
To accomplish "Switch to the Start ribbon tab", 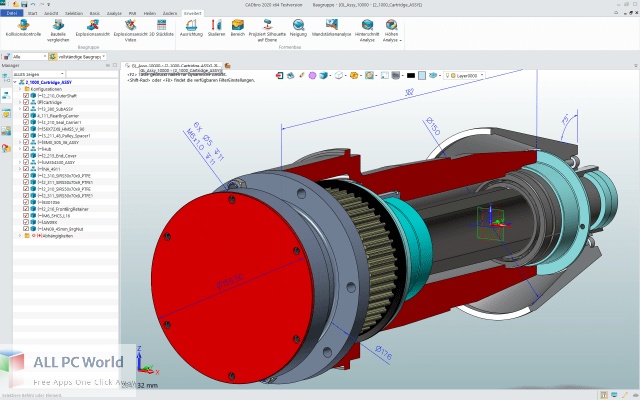I will tap(32, 13).
